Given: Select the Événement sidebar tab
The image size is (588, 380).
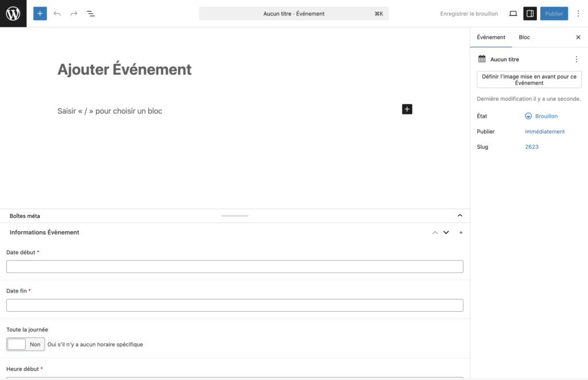Looking at the screenshot, I should 491,37.
